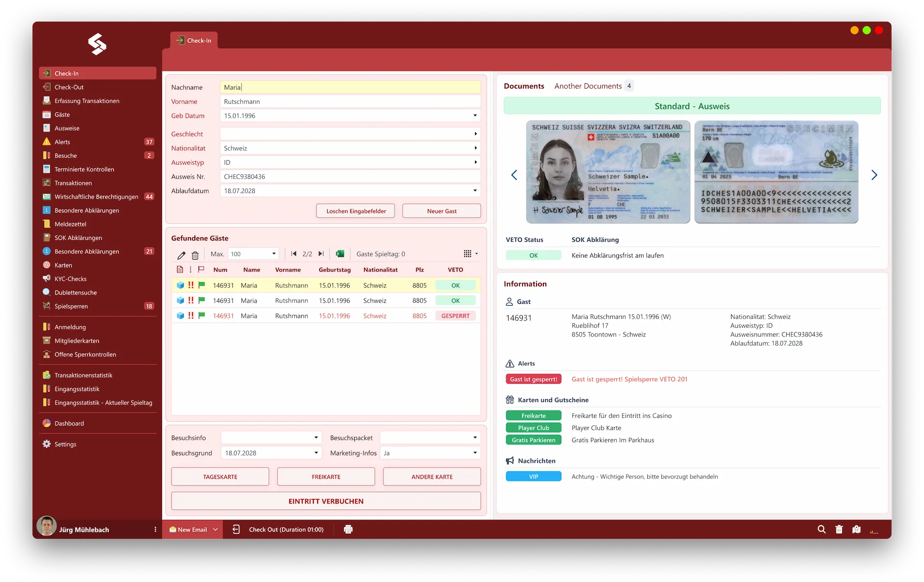Click the user menu dots beside Jürg Mühlebach

[x=155, y=530]
